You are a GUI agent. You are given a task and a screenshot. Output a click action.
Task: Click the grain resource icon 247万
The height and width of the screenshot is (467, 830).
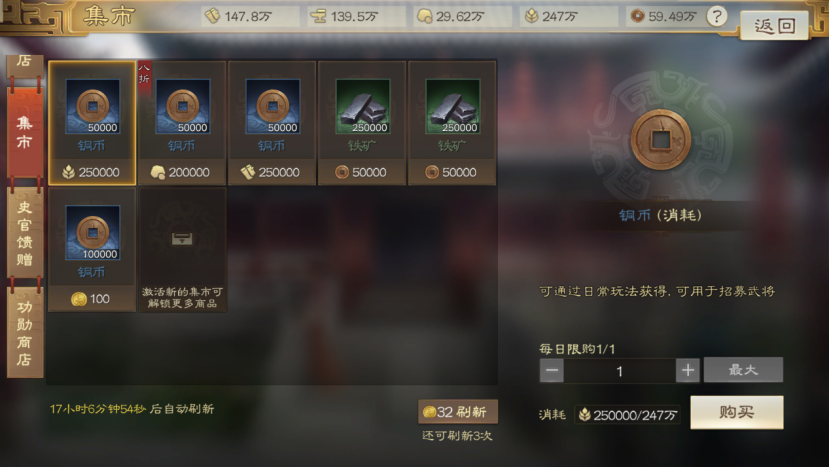point(531,16)
